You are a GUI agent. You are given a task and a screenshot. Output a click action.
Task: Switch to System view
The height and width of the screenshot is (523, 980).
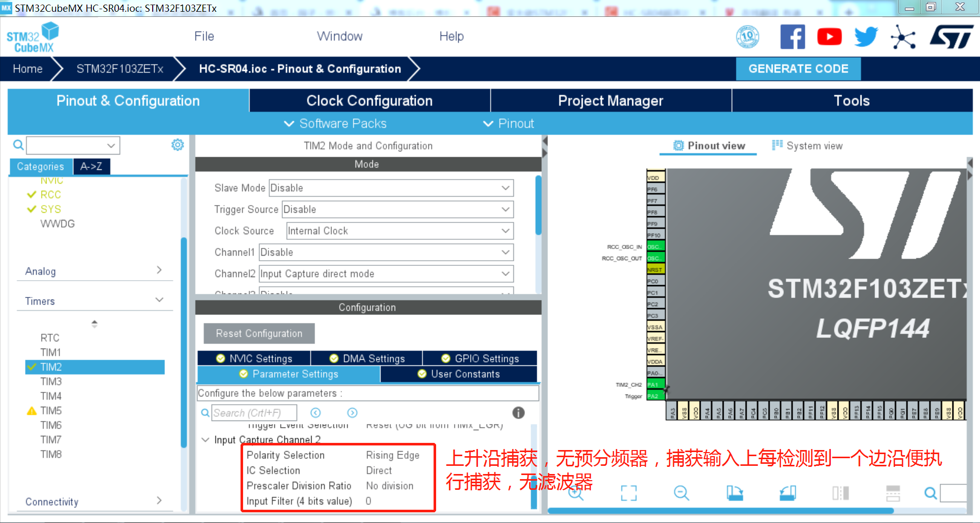[x=807, y=145]
